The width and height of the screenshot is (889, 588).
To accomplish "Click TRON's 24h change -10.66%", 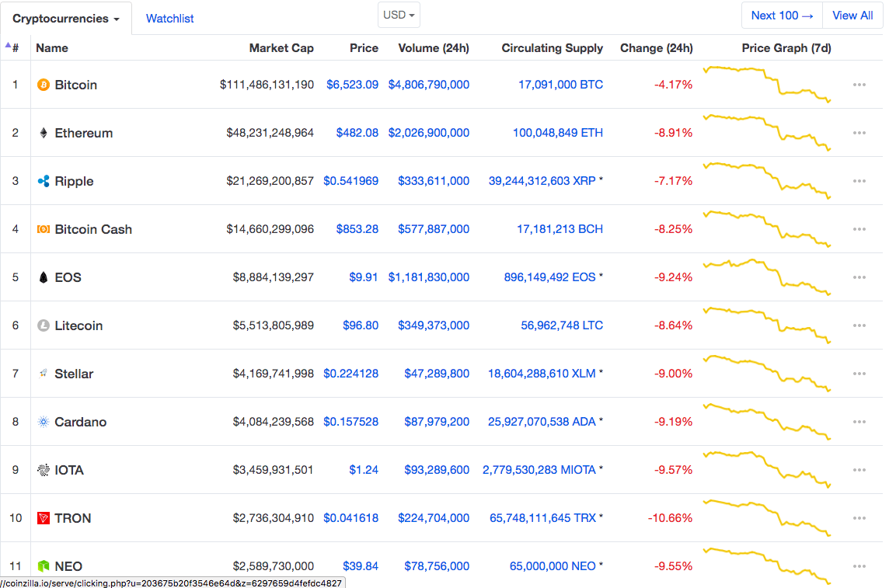I will 670,518.
